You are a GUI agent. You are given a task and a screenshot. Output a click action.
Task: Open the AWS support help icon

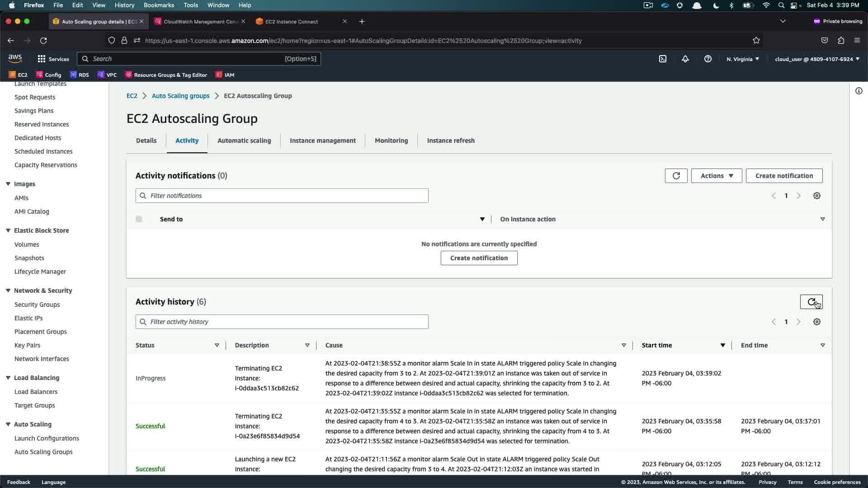[x=708, y=59]
